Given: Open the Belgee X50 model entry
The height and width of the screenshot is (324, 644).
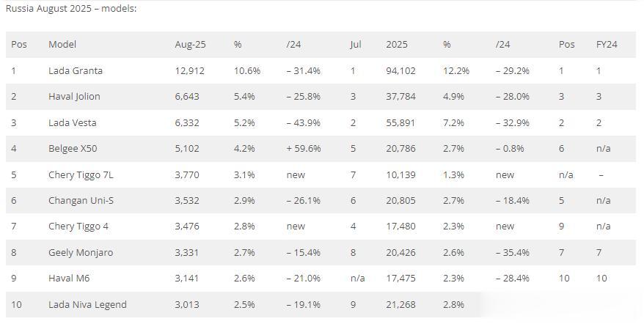Looking at the screenshot, I should click(x=73, y=149).
